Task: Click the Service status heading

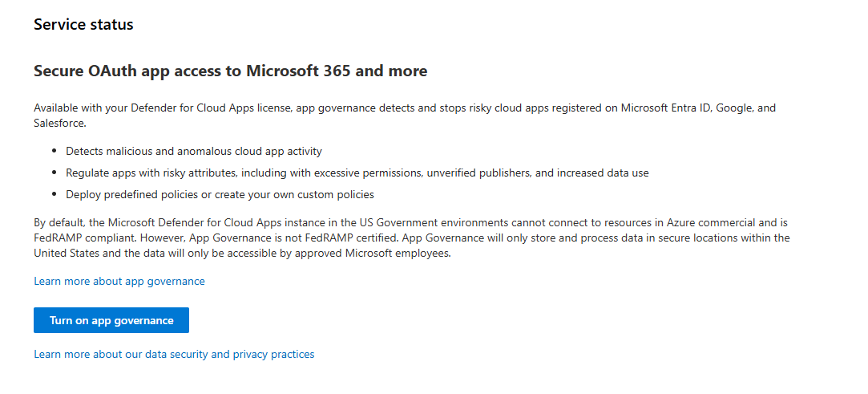Action: (83, 25)
